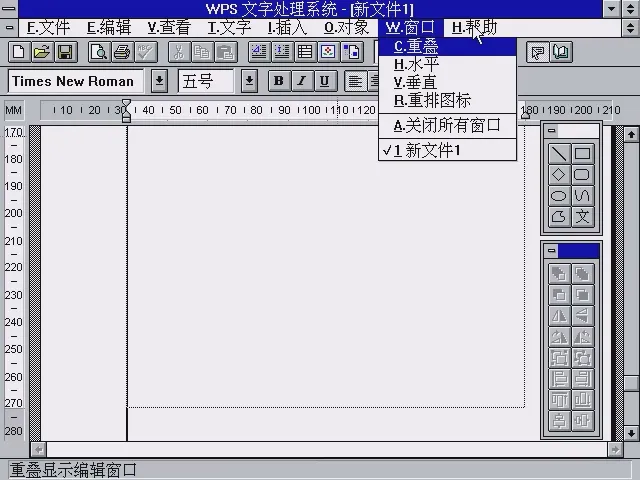Open the E.编辑 Edit menu

pos(109,28)
